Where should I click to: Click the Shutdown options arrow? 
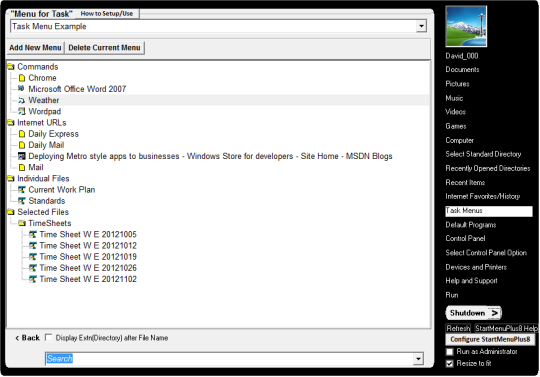pos(495,313)
